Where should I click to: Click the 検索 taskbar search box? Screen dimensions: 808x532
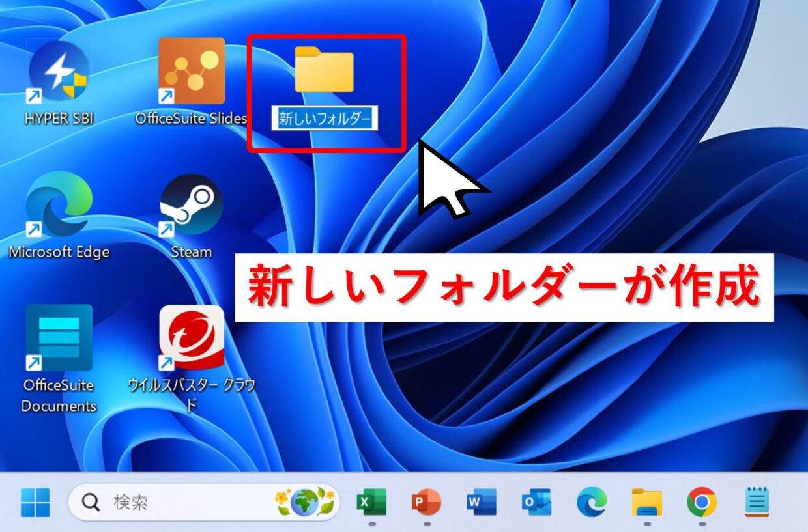click(x=205, y=502)
